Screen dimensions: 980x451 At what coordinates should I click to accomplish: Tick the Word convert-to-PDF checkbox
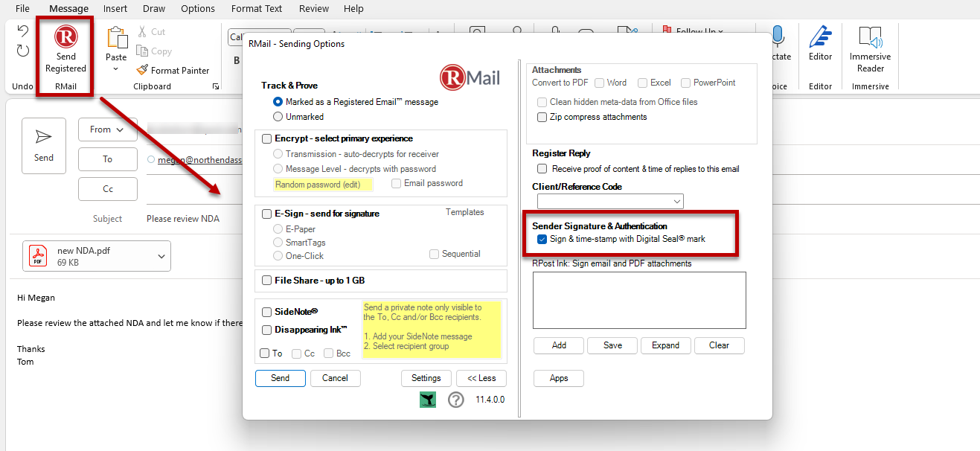[599, 83]
